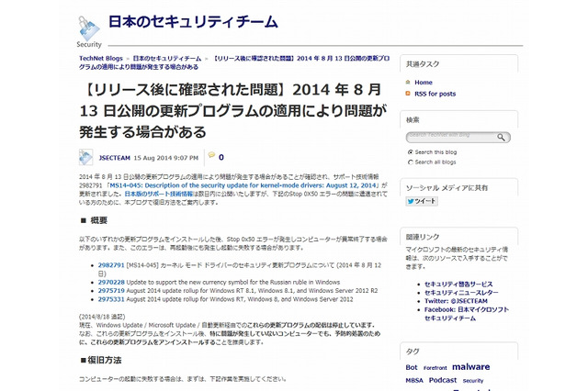Click the RSS feed icon
This screenshot has height=391, width=588.
(x=408, y=94)
